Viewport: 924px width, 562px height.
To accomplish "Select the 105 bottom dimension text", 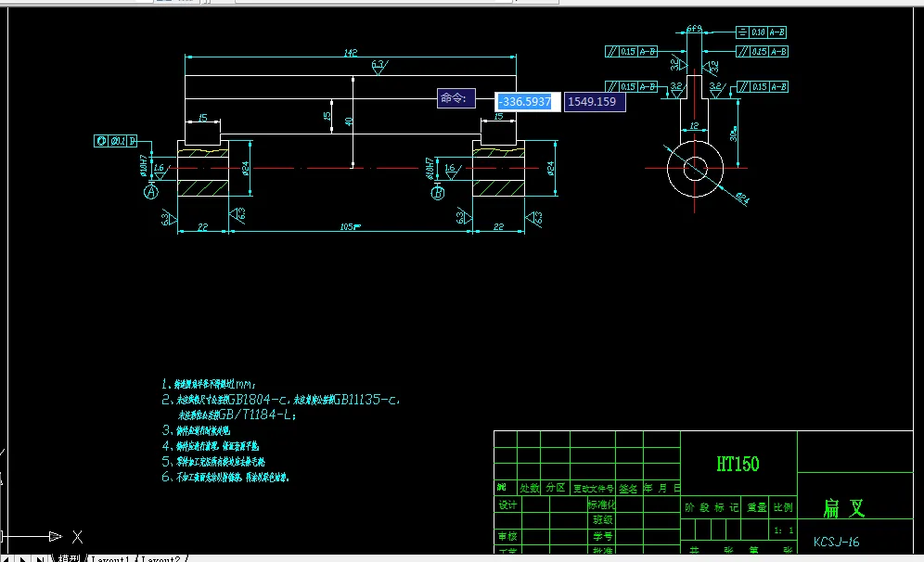I will (350, 227).
